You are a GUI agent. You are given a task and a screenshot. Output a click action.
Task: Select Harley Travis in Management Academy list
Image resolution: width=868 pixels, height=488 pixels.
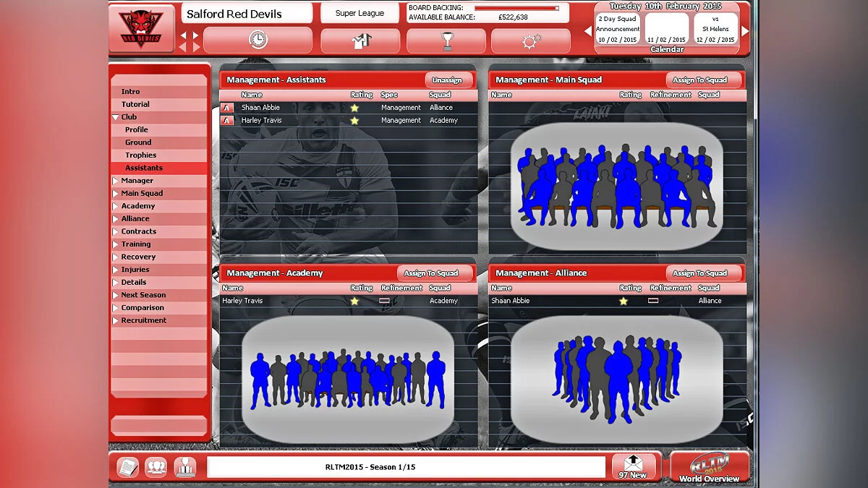(x=349, y=301)
